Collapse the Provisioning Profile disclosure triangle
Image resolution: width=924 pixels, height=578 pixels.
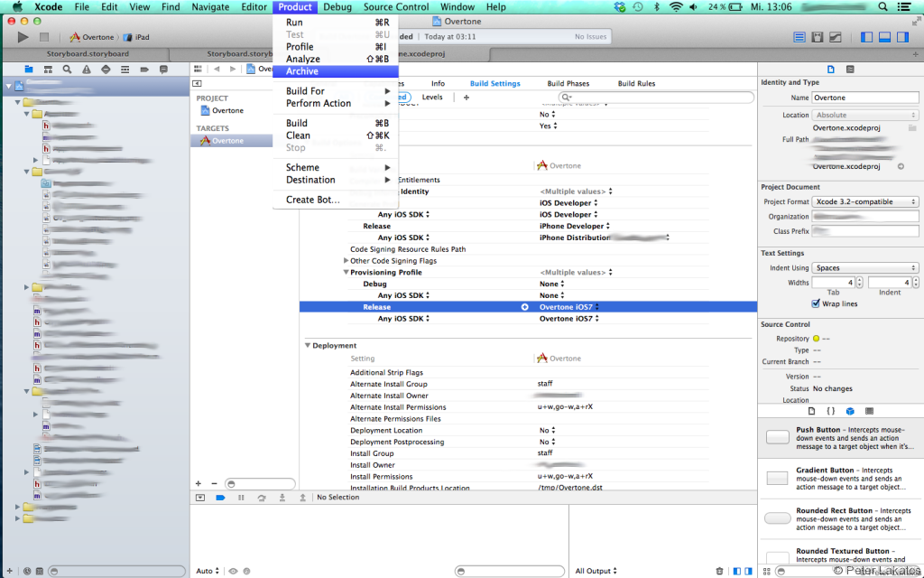[x=346, y=273]
